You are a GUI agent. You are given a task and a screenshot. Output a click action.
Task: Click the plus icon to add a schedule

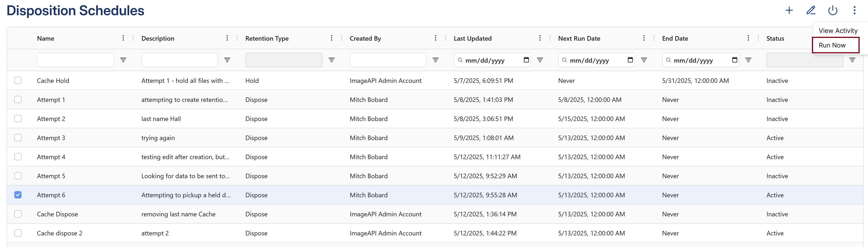[789, 10]
